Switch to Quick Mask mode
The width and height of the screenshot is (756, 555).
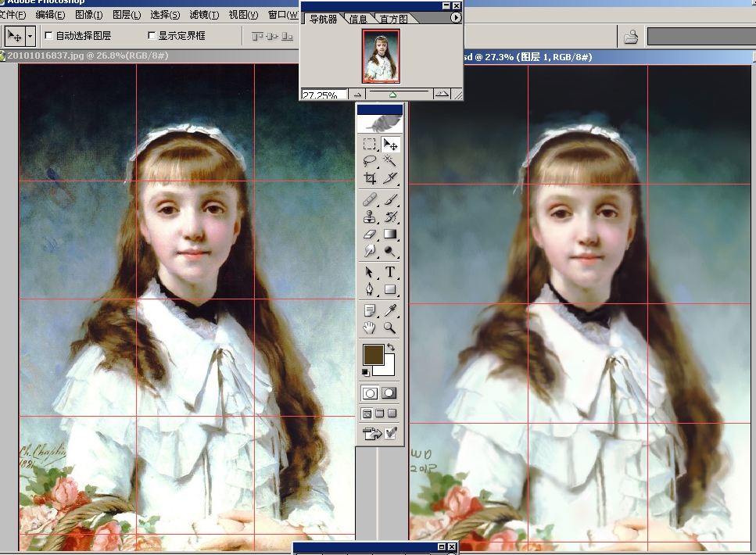389,393
